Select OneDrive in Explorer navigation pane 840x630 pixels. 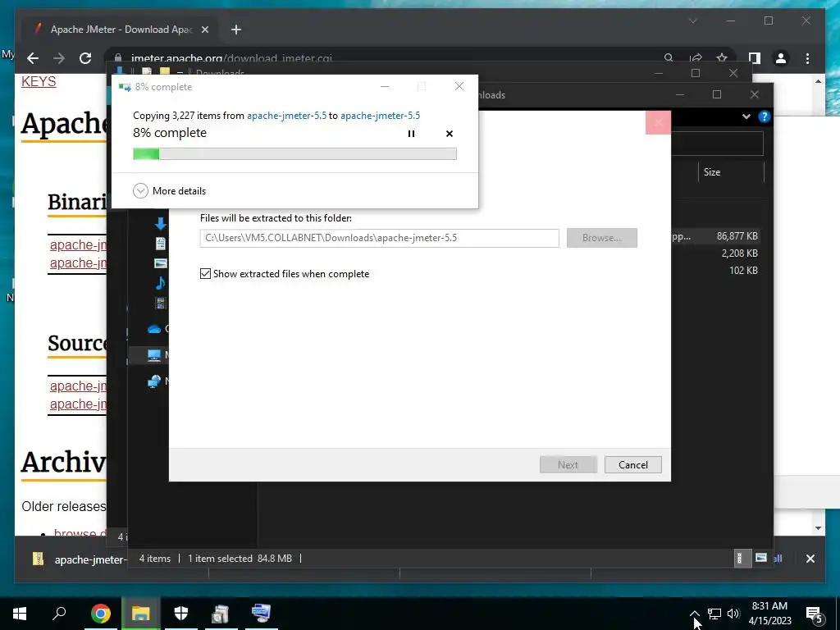click(x=155, y=328)
